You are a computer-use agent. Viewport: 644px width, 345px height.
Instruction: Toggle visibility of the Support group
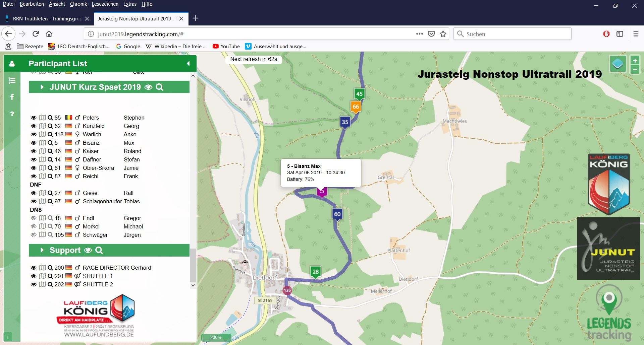88,250
